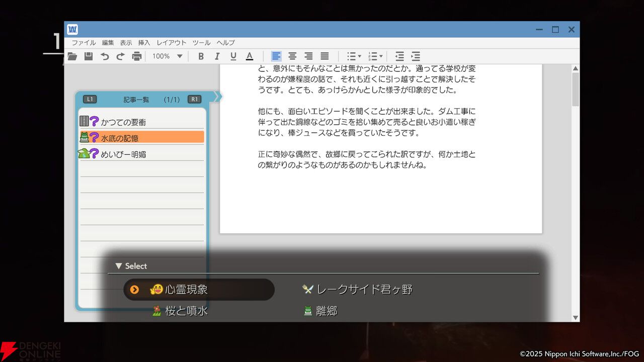
Task: Click the font color A swatch
Action: [249, 56]
